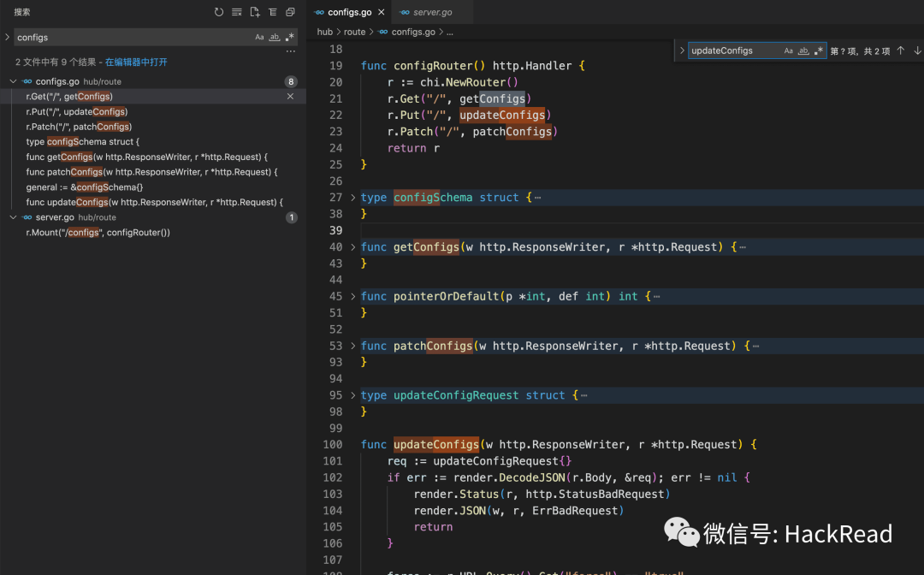
Task: Open the r.Mount configs search result
Action: [98, 233]
